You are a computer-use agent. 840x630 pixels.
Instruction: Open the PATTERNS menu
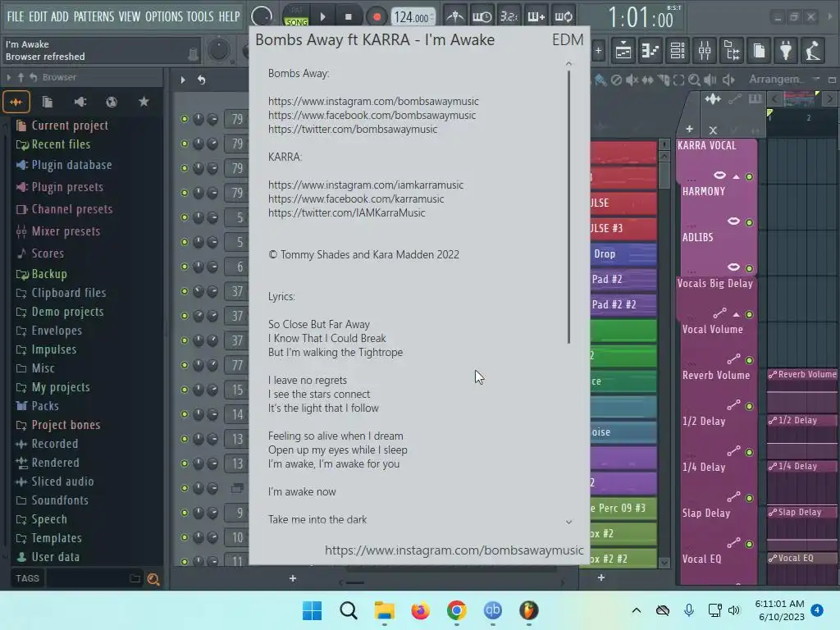pos(94,16)
